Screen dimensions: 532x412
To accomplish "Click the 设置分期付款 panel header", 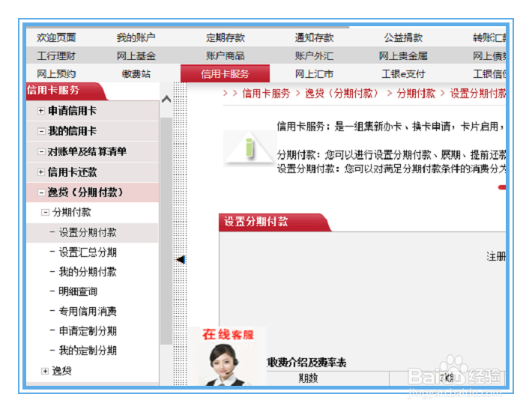I will (x=275, y=222).
